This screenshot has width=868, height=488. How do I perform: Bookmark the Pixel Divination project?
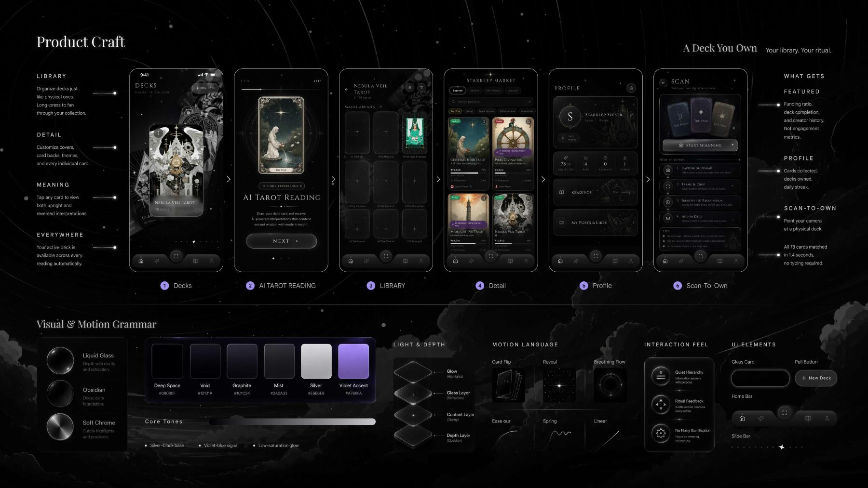pos(528,122)
